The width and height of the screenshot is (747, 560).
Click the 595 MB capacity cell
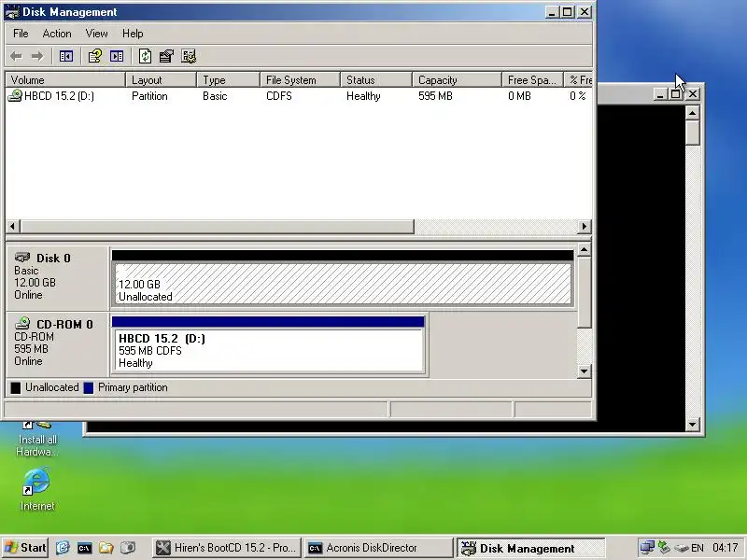point(435,96)
